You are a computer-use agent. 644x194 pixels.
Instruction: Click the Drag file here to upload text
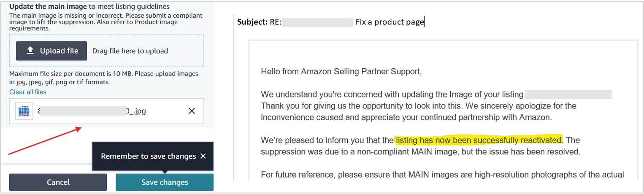130,51
